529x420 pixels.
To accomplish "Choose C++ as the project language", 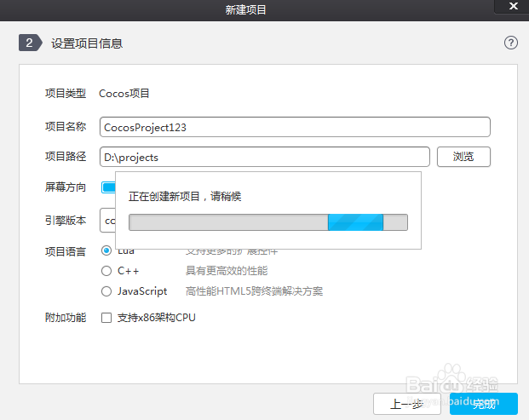I will point(106,271).
